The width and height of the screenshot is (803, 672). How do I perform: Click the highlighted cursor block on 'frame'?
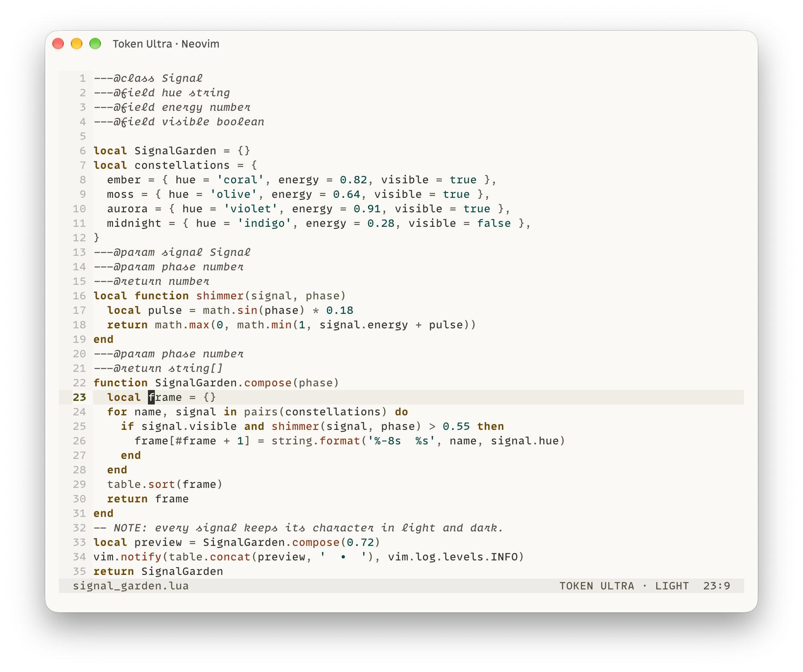coord(152,397)
